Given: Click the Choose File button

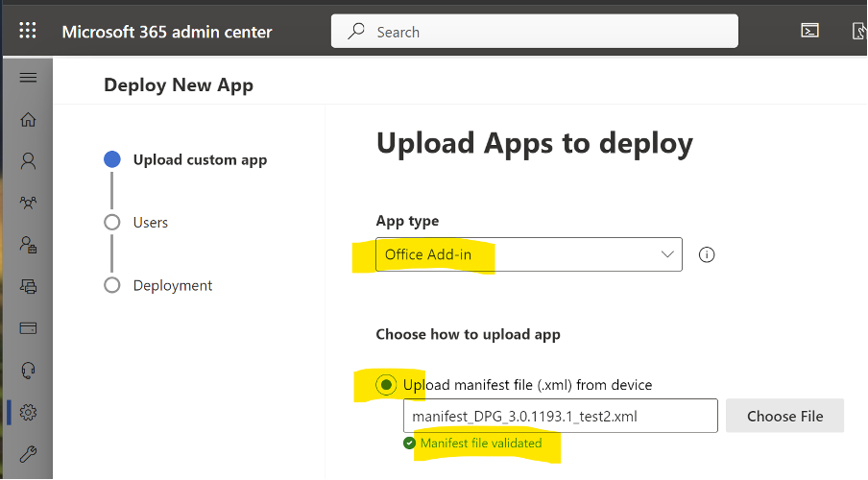Looking at the screenshot, I should (785, 416).
